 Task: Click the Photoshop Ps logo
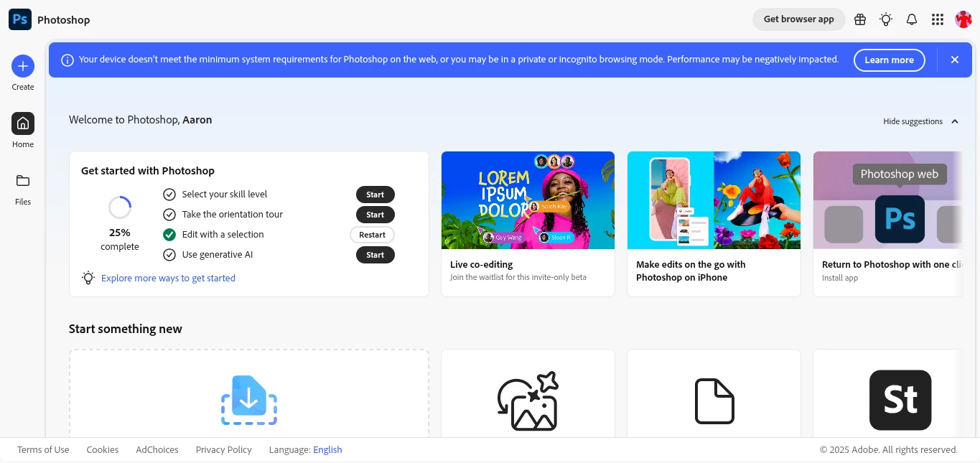(x=20, y=19)
